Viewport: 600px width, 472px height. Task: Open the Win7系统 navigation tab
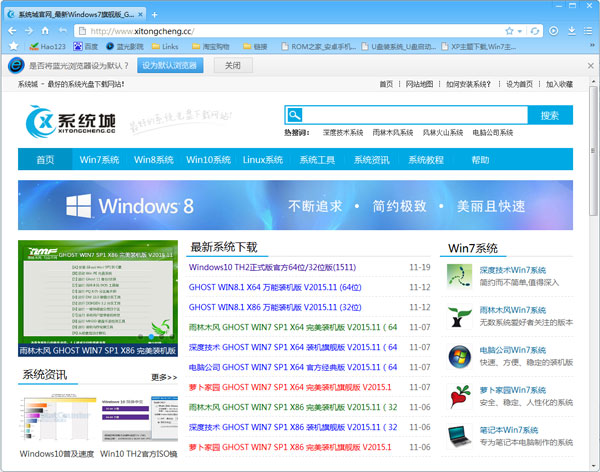click(x=99, y=159)
